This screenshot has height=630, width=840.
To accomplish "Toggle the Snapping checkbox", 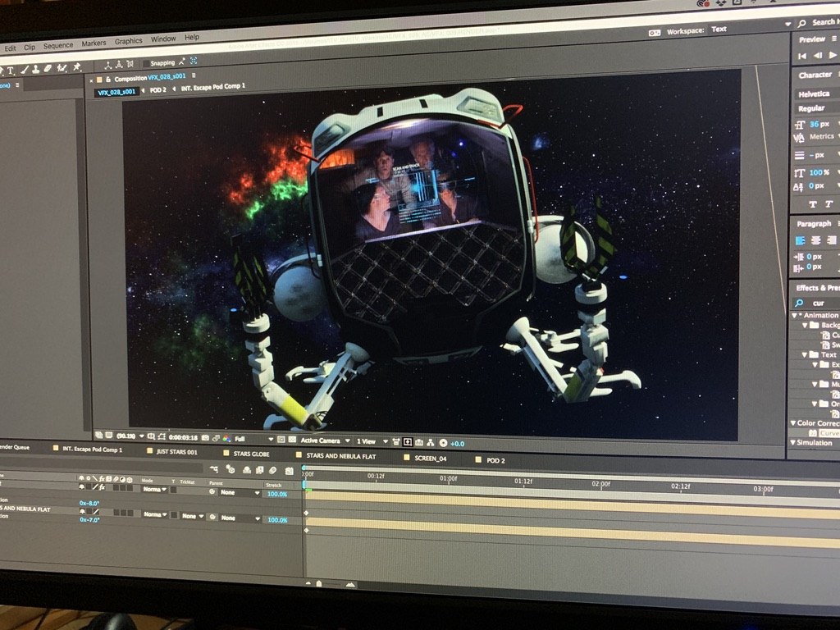I will tap(146, 64).
